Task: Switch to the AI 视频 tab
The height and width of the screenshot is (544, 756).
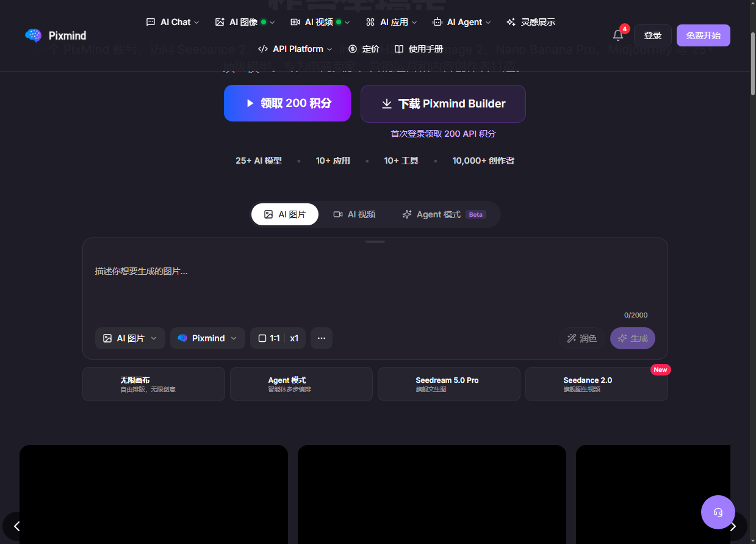Action: (355, 214)
